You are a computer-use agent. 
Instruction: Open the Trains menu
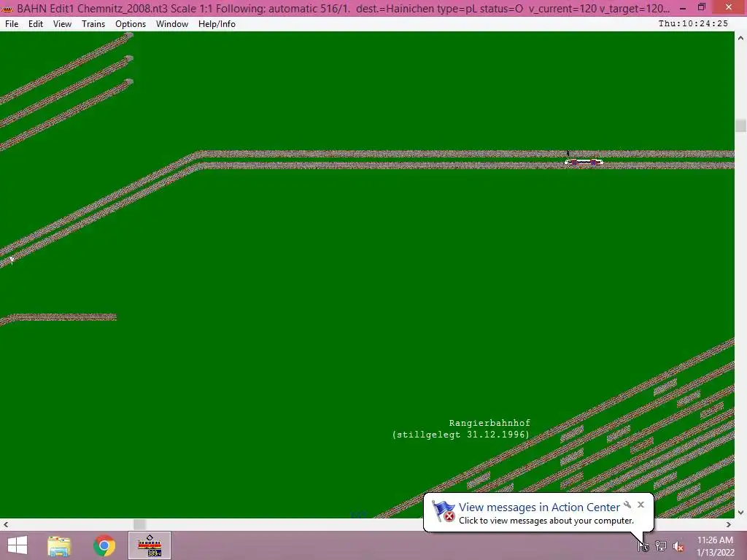pyautogui.click(x=93, y=24)
